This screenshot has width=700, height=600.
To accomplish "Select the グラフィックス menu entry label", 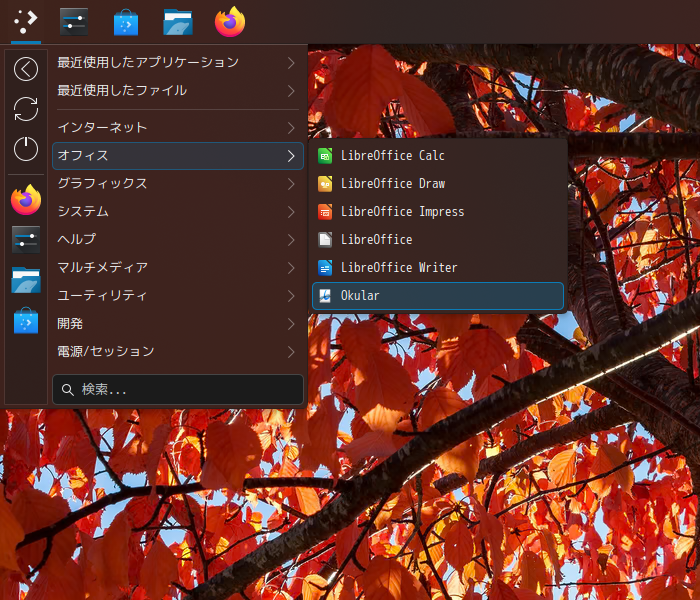I will [x=102, y=183].
